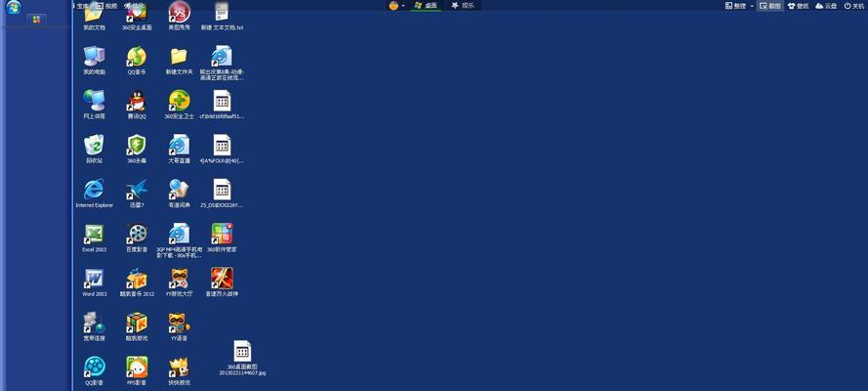Expand the arrow next to 整理
The height and width of the screenshot is (391, 868).
click(752, 6)
